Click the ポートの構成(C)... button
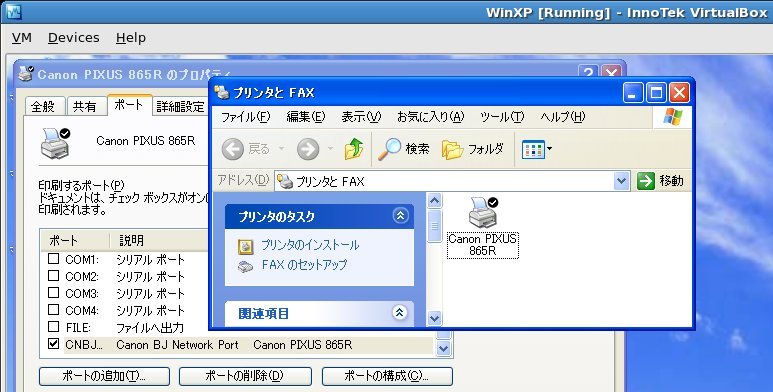The width and height of the screenshot is (773, 392). click(387, 376)
